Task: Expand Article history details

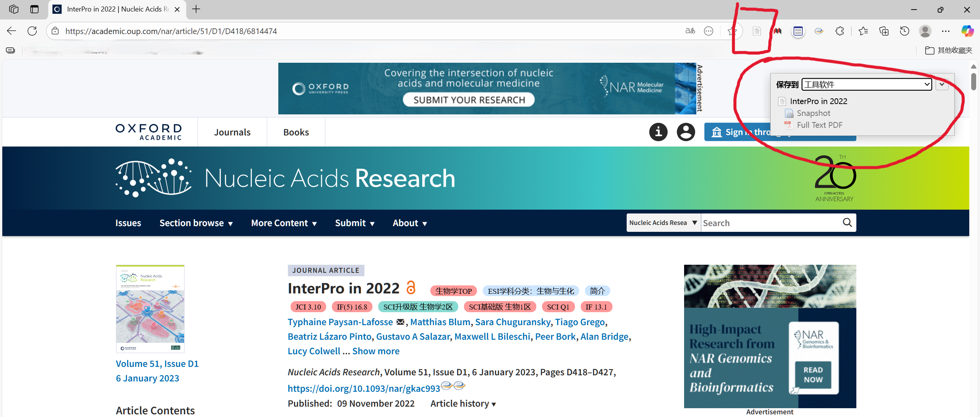Action: pos(463,404)
